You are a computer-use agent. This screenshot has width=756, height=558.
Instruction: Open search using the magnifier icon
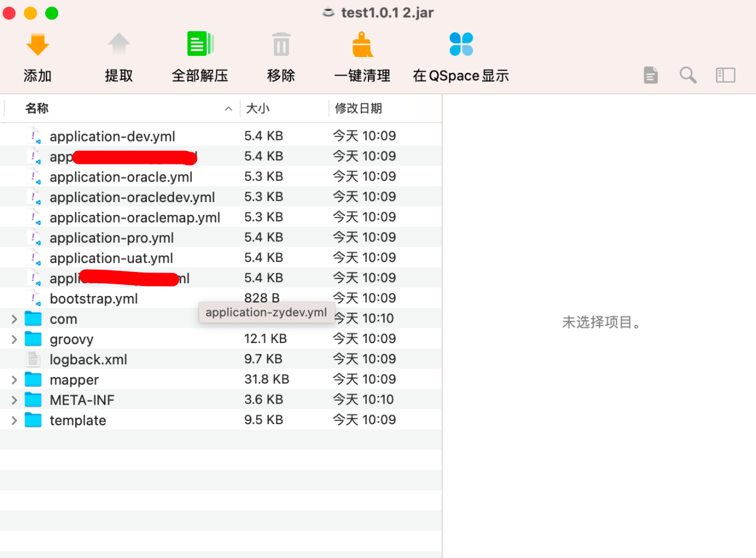tap(688, 75)
